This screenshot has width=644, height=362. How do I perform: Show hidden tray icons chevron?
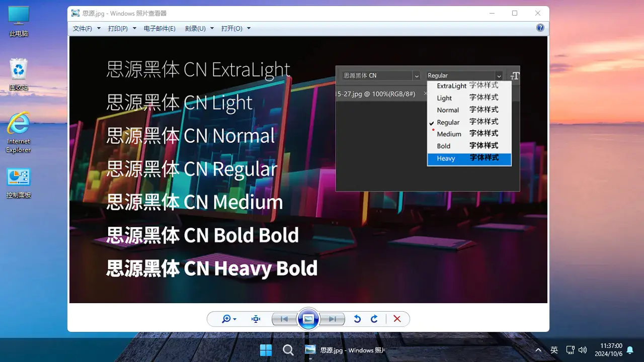click(x=538, y=350)
